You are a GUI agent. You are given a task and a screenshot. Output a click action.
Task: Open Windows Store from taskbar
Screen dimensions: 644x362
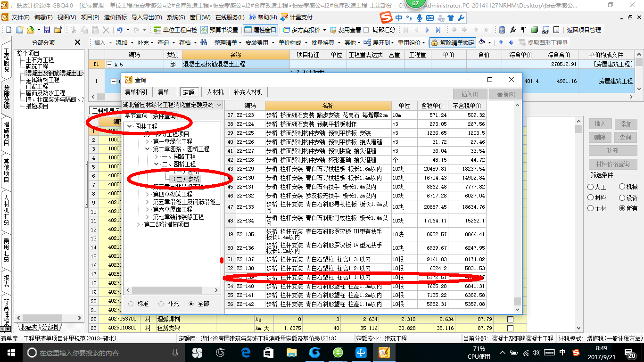click(268, 353)
